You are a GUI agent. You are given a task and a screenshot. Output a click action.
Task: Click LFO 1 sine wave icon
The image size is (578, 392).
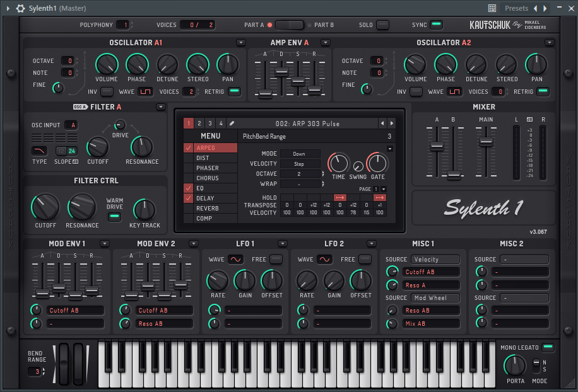click(x=235, y=260)
